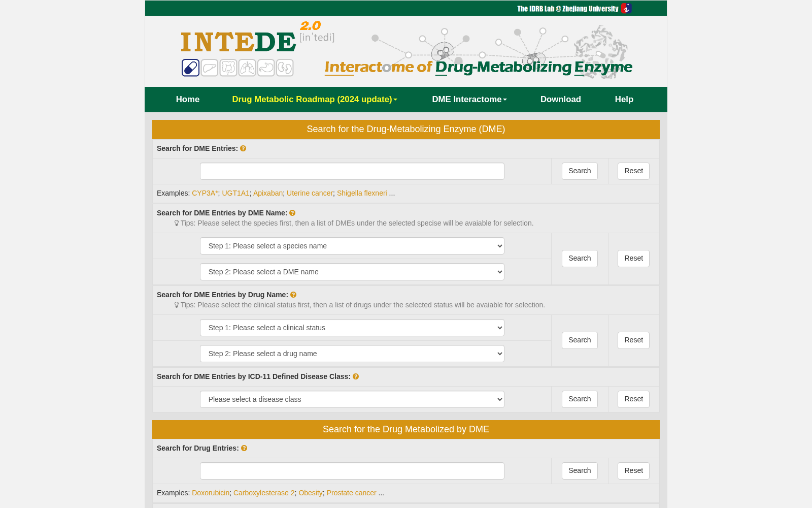Focus the DME Entries search input field
Viewport: 812px width, 508px height.
point(352,171)
